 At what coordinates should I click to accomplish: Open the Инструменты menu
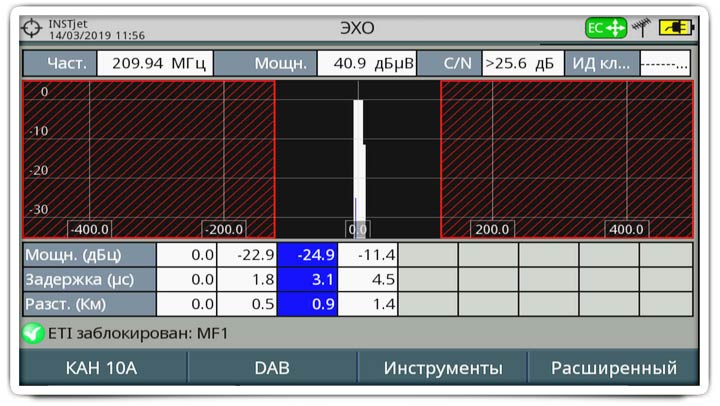tap(443, 368)
